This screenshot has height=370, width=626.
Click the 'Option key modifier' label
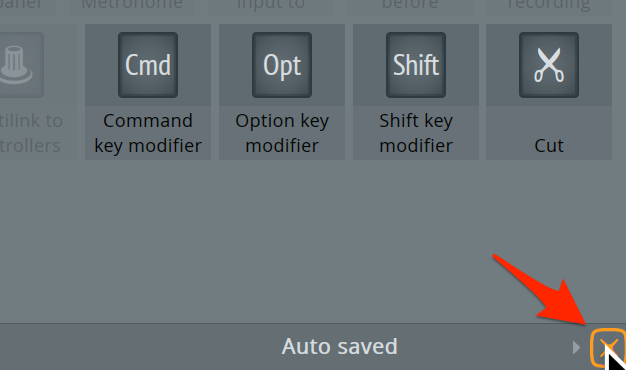point(282,133)
